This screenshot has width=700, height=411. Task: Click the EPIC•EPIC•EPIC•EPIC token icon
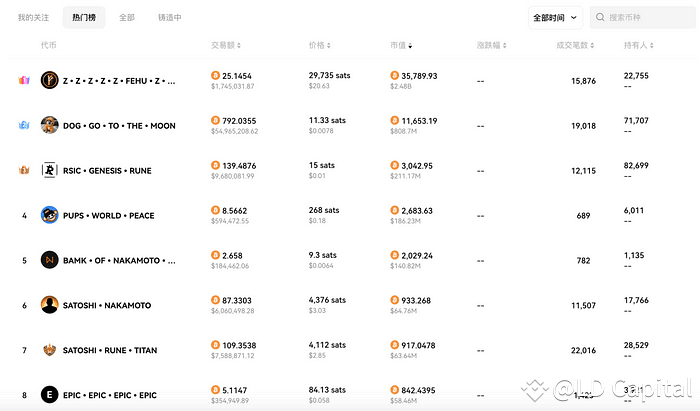49,395
